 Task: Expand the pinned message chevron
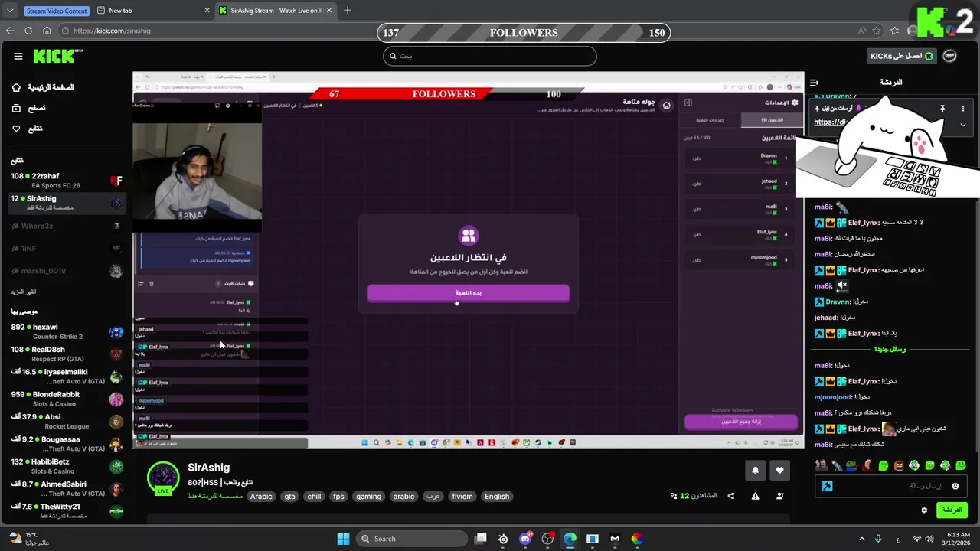tap(963, 125)
